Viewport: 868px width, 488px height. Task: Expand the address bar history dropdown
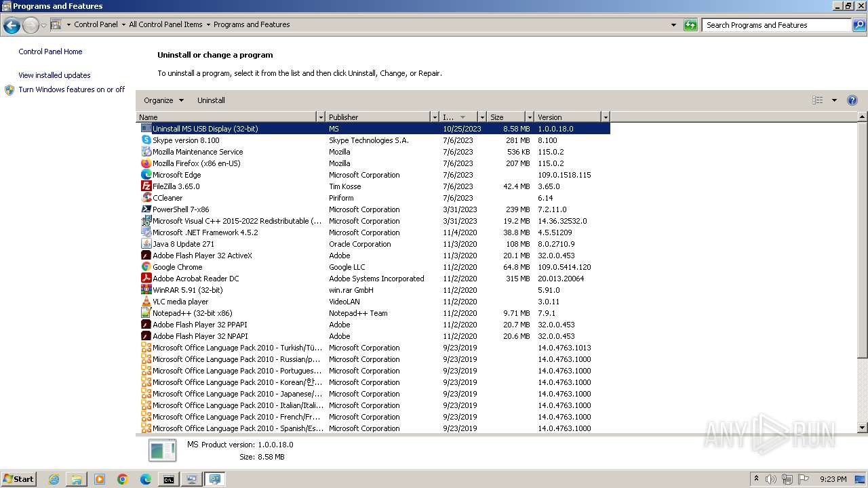point(673,25)
